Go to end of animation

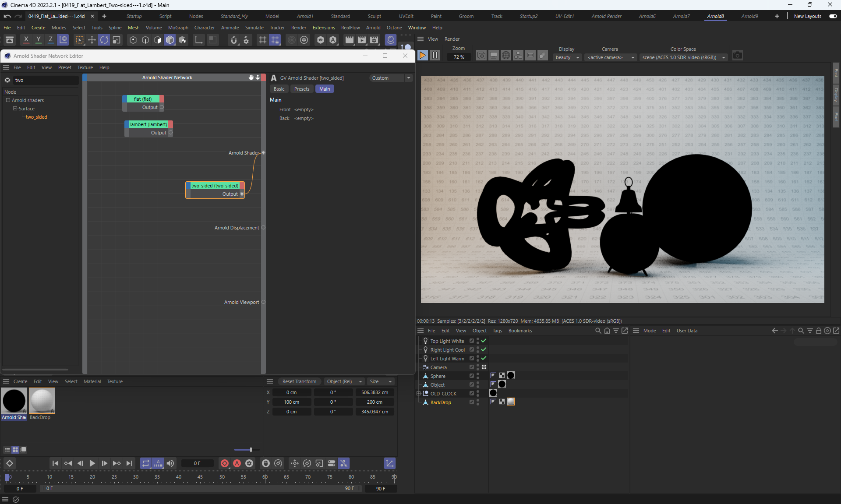coord(129,463)
